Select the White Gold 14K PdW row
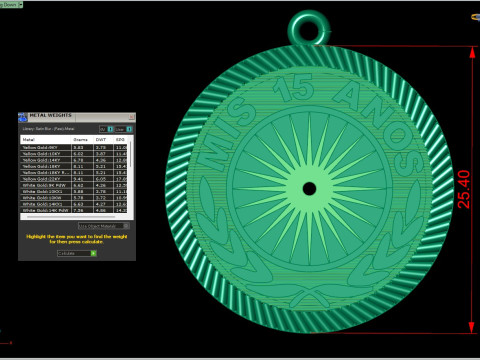Screen dimensions: 480x360 74,210
